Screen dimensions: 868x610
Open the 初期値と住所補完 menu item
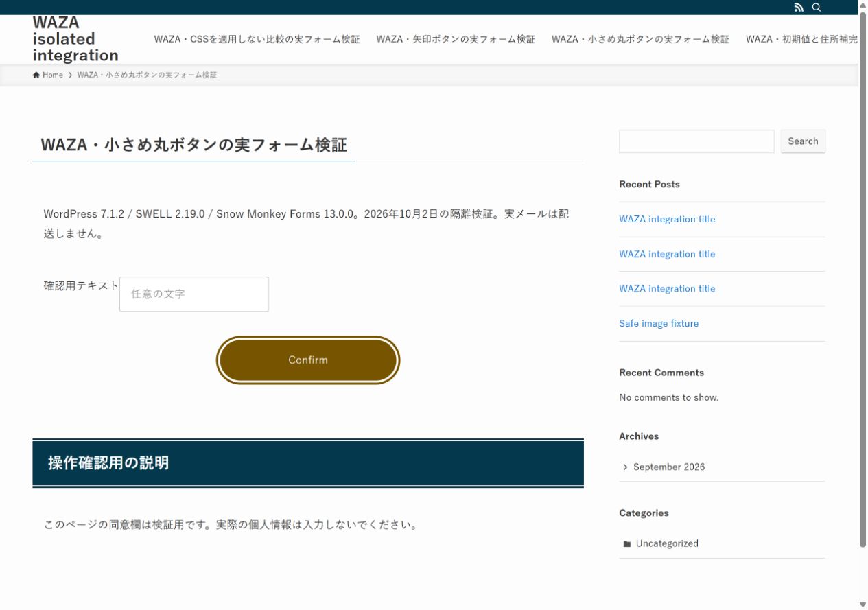point(801,39)
